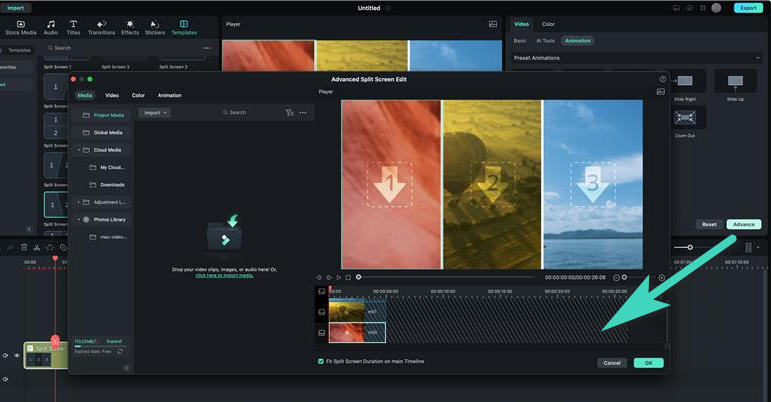The width and height of the screenshot is (771, 402).
Task: Click here to import media link
Action: 225,275
